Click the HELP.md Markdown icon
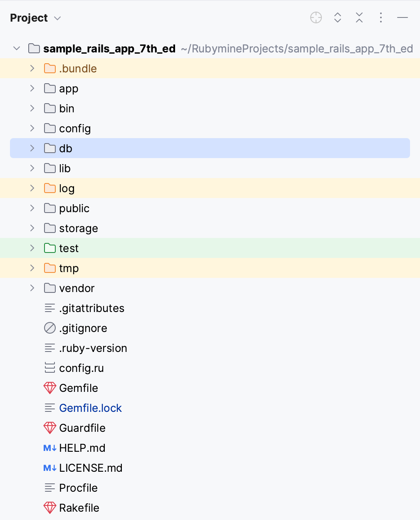Viewport: 420px width, 520px height. (x=49, y=448)
